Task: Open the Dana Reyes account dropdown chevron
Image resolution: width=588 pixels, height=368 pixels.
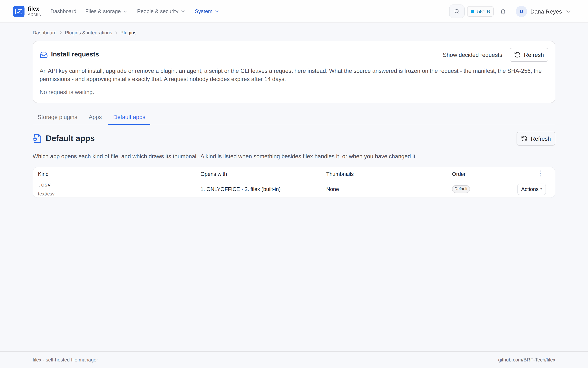Action: (568, 11)
